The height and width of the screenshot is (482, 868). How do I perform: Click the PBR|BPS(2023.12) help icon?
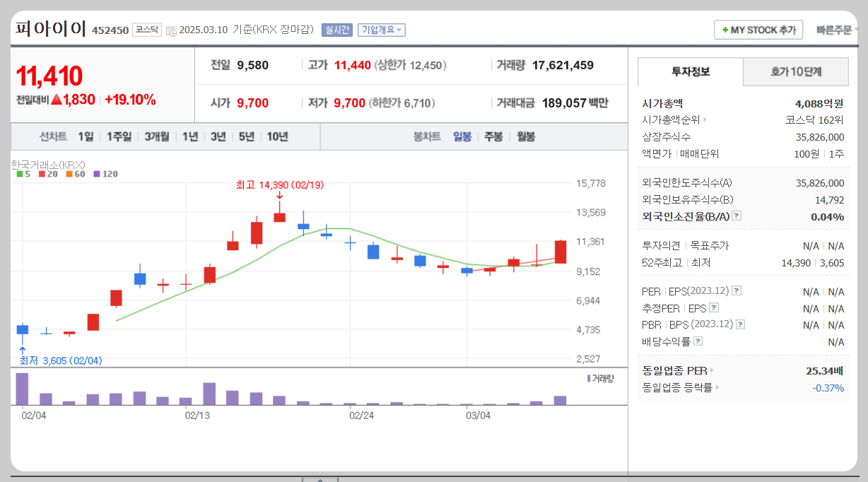coord(739,324)
